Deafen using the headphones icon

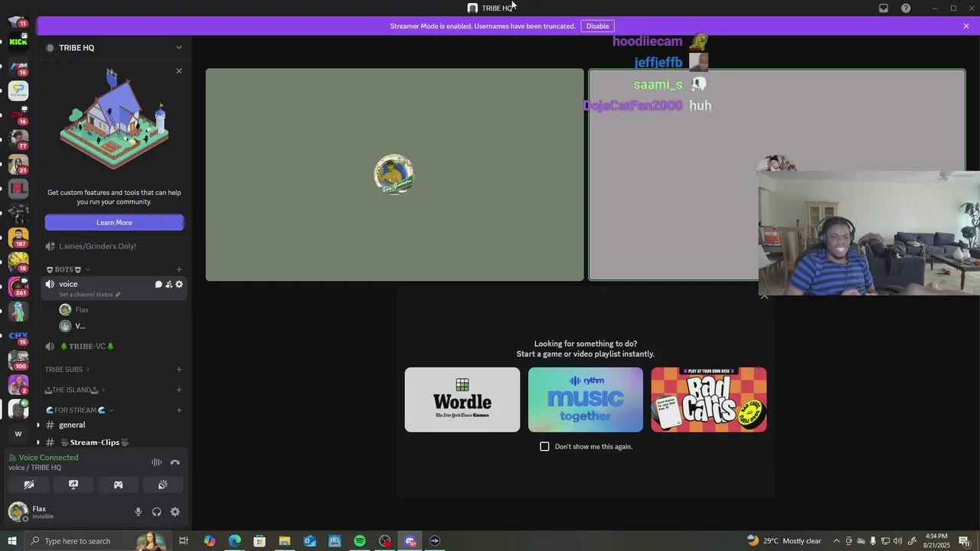[157, 512]
